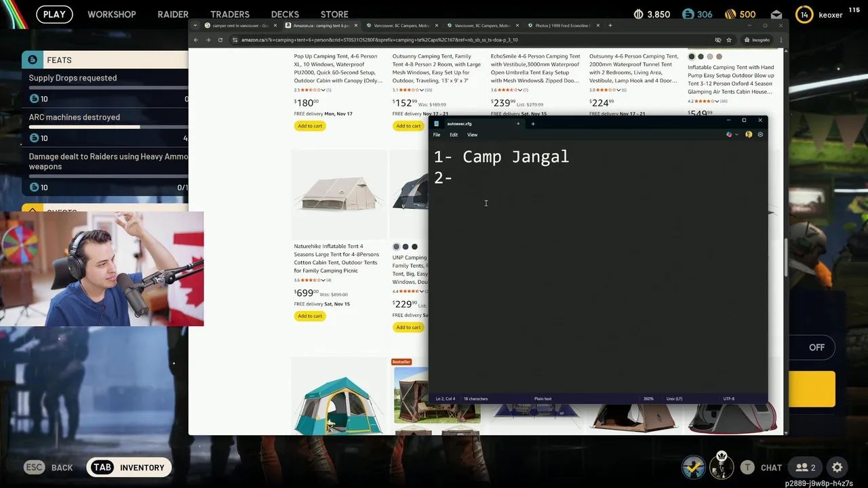868x488 pixels.
Task: Select first color swatch on UNP tent
Action: (x=396, y=247)
